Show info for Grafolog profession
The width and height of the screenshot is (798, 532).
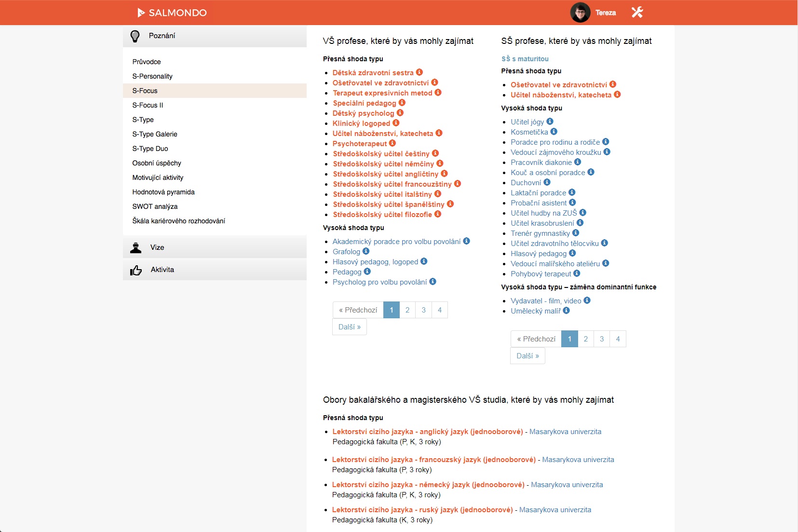366,251
